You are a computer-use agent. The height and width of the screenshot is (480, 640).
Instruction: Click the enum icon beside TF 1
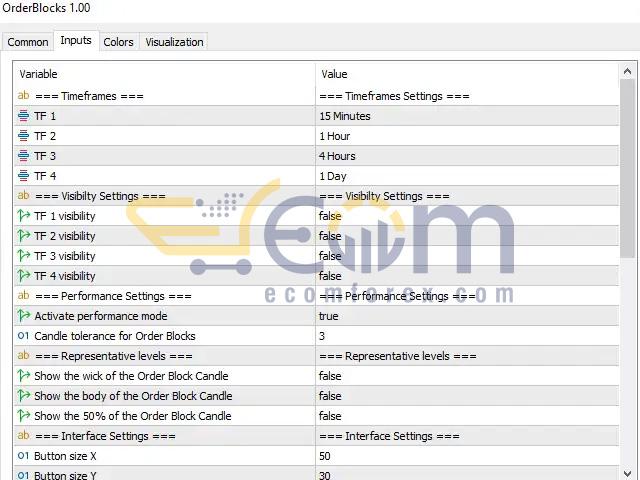pos(23,116)
